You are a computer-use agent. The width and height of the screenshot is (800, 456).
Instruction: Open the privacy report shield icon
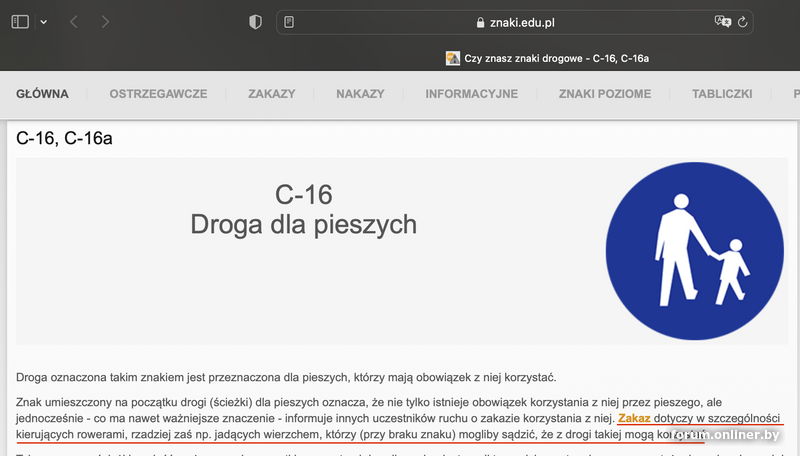(255, 22)
